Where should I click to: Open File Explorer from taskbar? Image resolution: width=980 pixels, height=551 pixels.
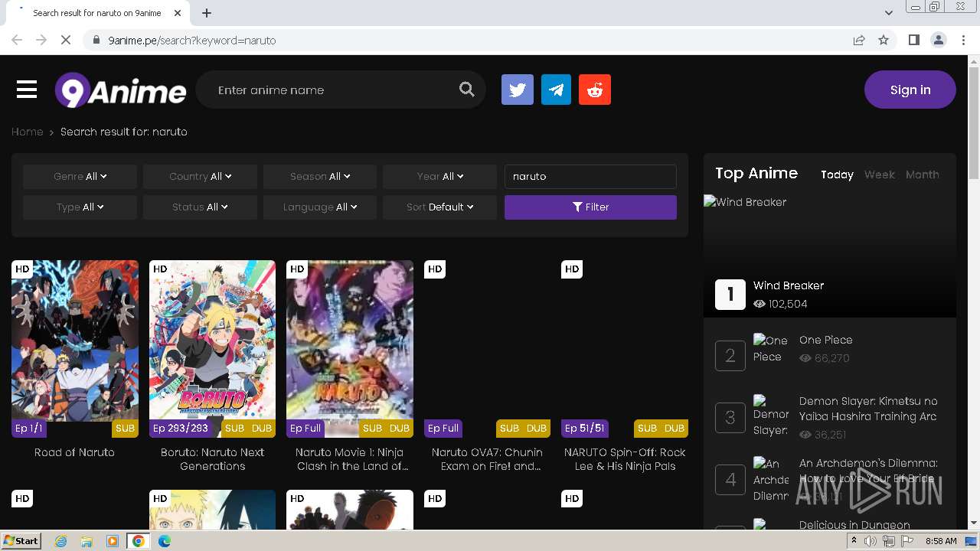coord(87,541)
